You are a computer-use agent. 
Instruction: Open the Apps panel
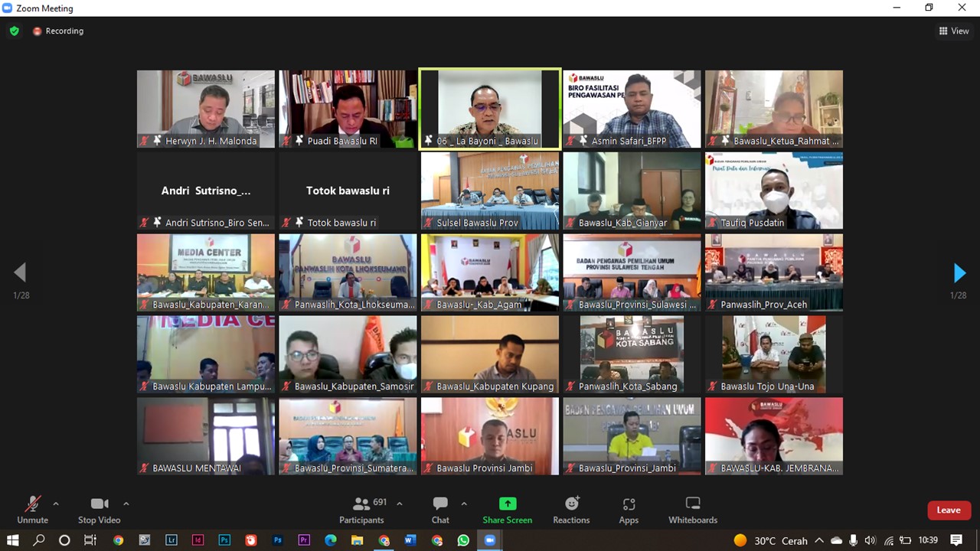[x=629, y=510]
